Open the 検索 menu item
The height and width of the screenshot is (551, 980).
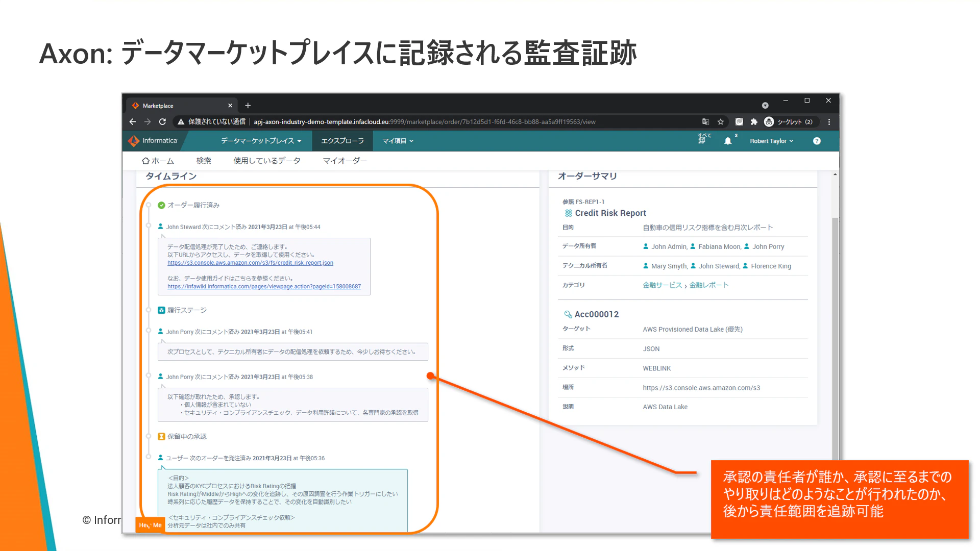pos(204,161)
